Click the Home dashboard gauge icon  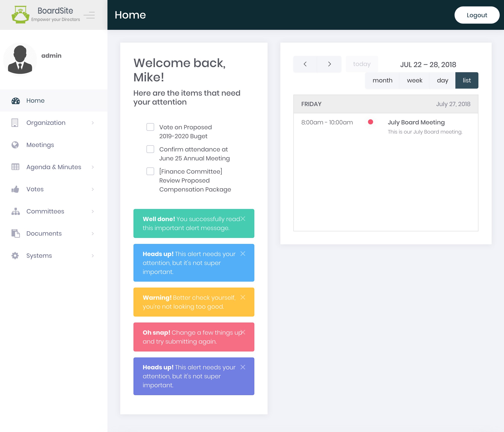click(16, 101)
